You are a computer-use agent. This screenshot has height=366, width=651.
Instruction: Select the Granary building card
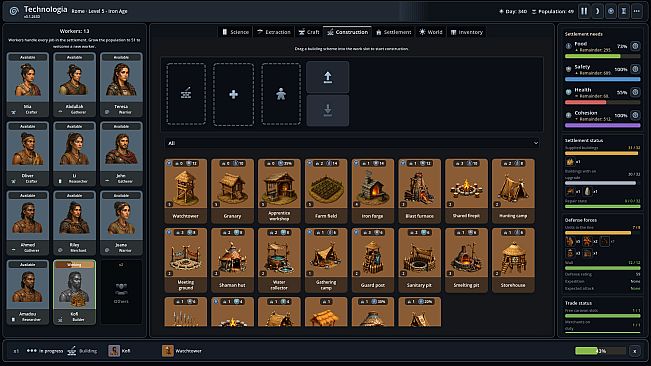pyautogui.click(x=232, y=190)
